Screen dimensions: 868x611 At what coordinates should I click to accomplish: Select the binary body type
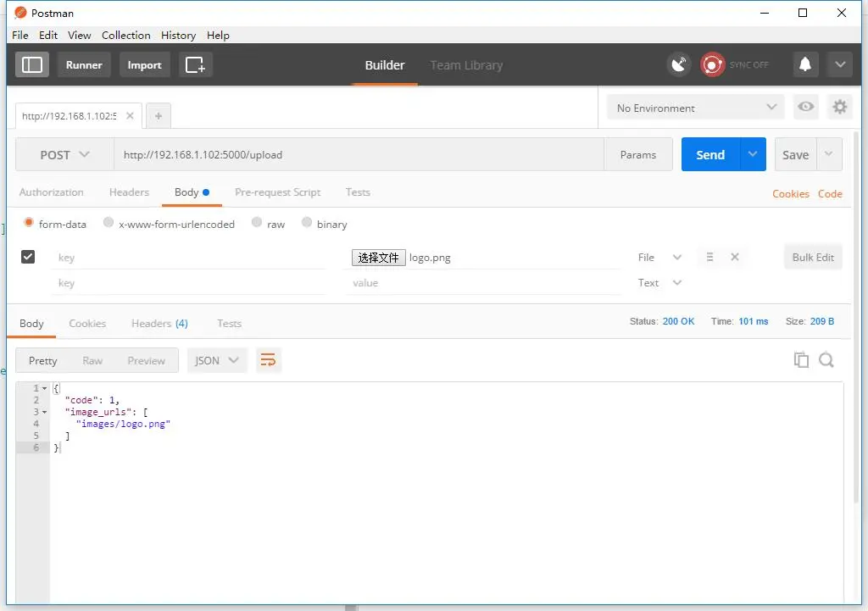[307, 223]
